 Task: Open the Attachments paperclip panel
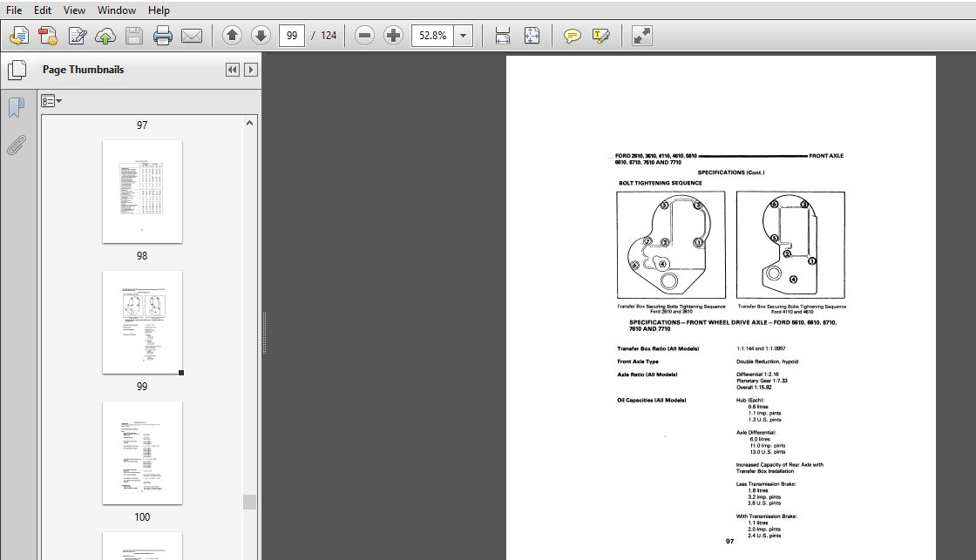pos(17,145)
